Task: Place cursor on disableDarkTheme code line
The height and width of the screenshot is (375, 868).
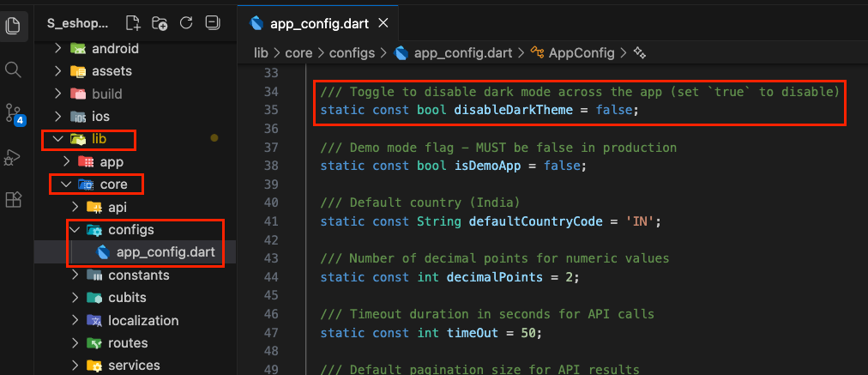Action: (480, 110)
